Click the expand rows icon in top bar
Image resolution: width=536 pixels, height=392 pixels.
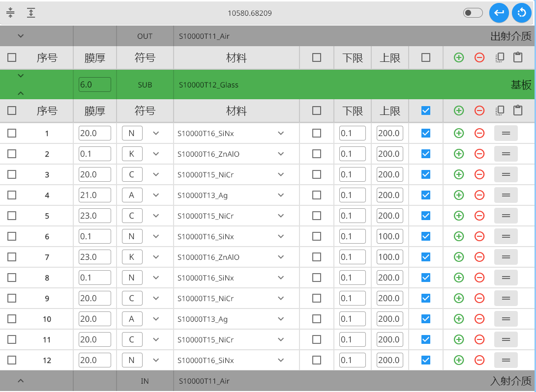pyautogui.click(x=31, y=13)
